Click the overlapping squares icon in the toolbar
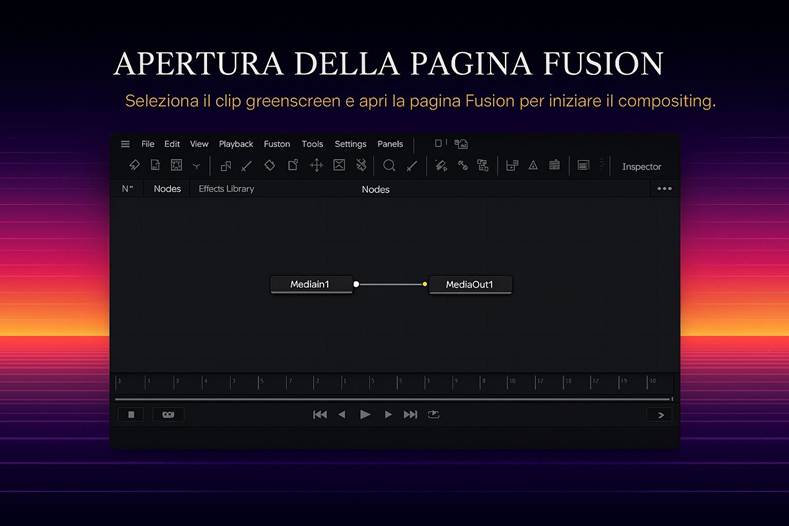789x526 pixels. click(226, 166)
